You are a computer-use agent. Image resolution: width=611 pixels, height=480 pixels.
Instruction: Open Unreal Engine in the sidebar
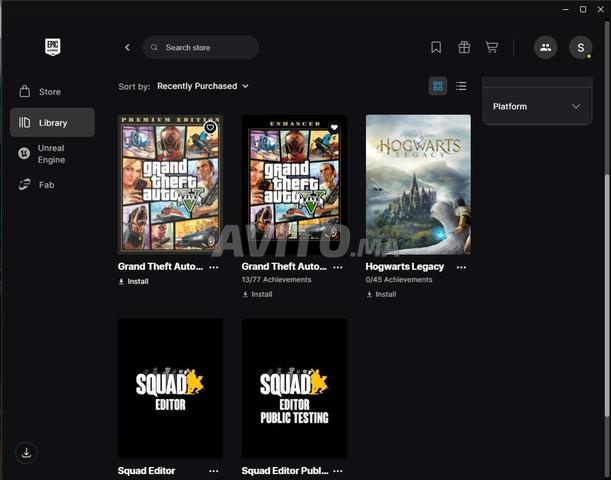[x=52, y=154]
